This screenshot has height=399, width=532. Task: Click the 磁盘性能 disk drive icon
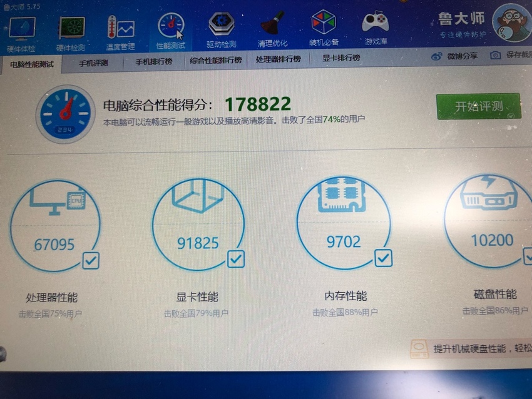(488, 192)
